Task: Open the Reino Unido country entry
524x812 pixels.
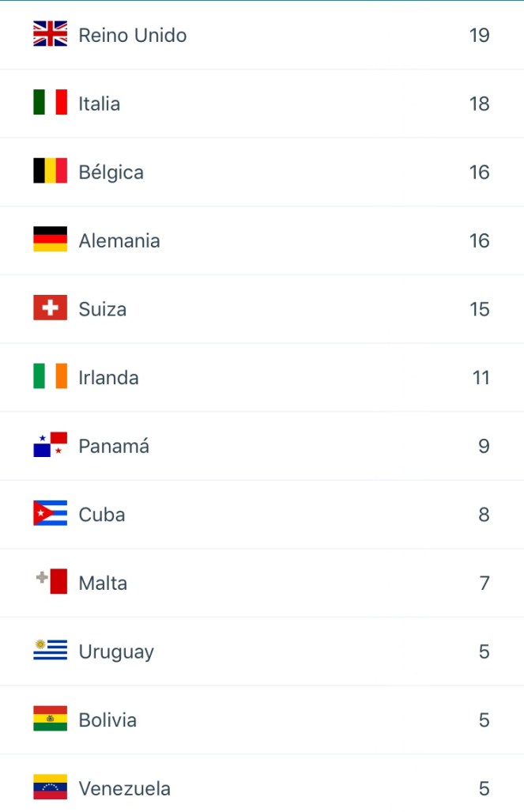Action: 133,36
